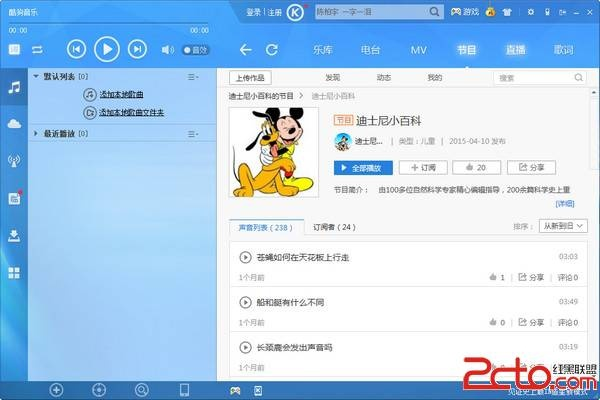Click 添加本地歌曲文件夹 link
Viewport: 600px width, 400px height.
pos(131,113)
